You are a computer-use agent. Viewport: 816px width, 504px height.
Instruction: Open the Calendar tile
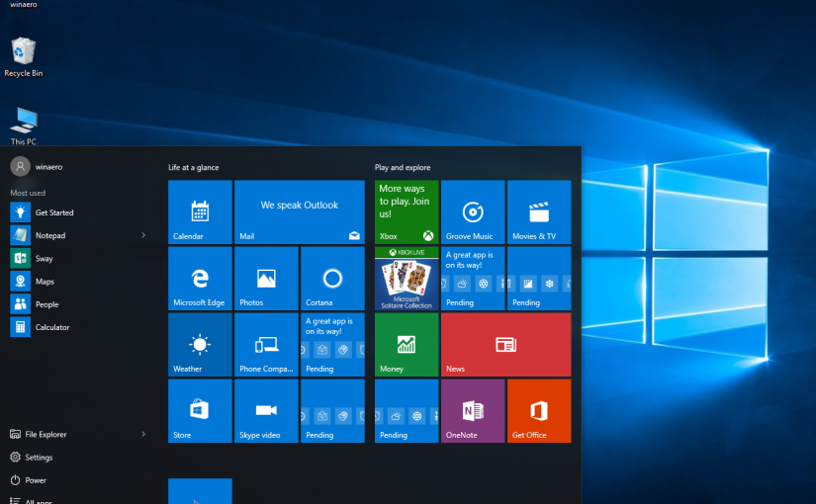point(200,212)
